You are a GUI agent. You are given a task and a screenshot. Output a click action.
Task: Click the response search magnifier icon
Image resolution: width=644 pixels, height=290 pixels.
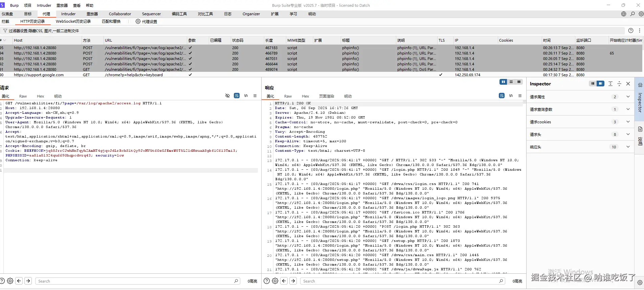(501, 281)
